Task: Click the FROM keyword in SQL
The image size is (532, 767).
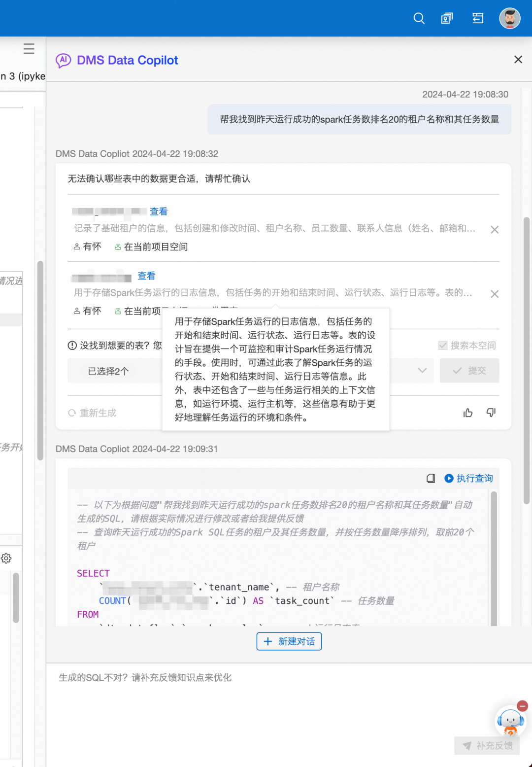Action: pos(88,615)
